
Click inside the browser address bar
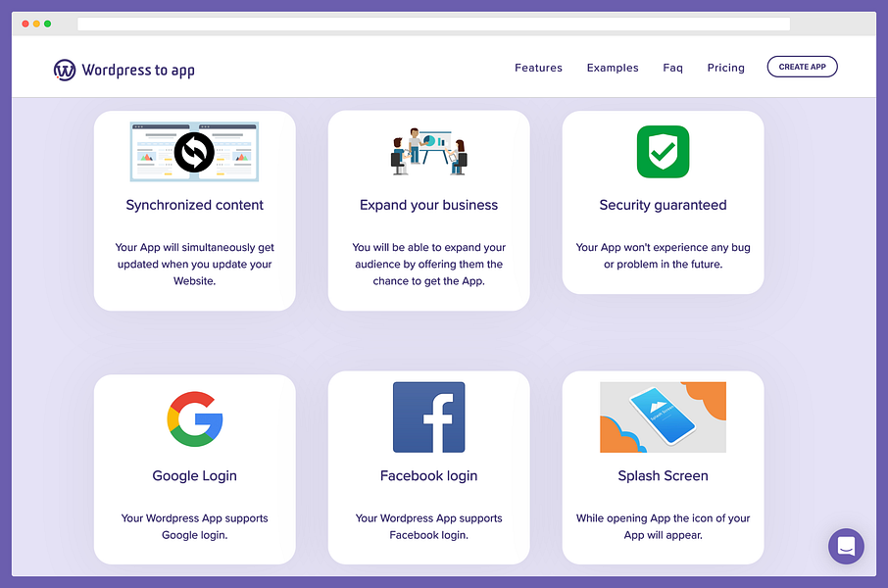coord(434,24)
